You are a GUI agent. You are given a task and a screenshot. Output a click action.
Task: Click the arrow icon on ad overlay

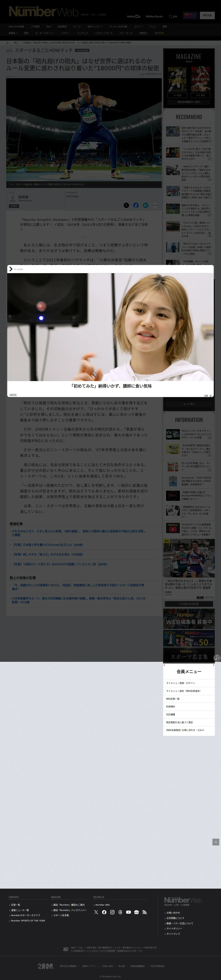coord(11,269)
